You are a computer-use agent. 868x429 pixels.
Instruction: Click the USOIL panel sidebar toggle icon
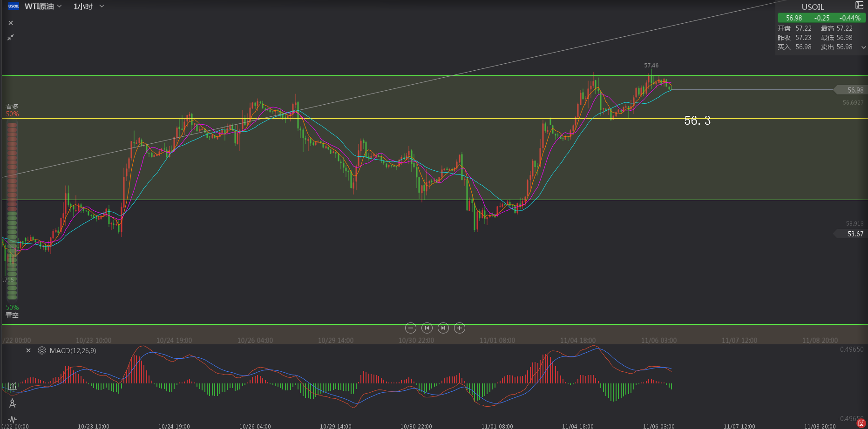pyautogui.click(x=859, y=6)
